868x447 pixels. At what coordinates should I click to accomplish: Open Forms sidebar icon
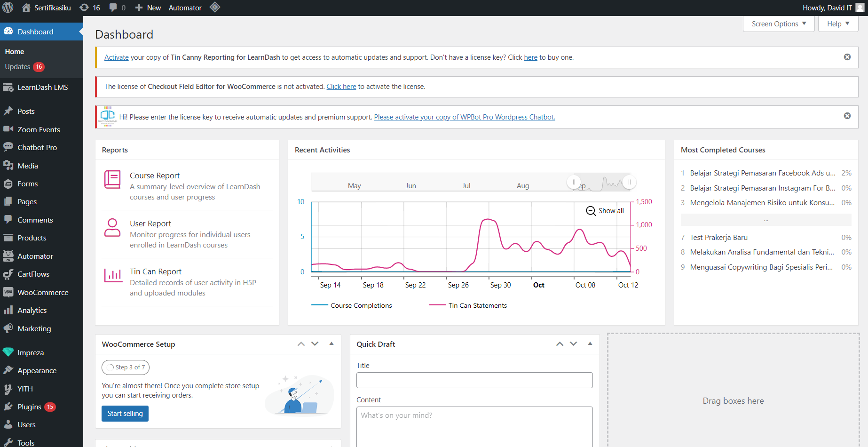point(8,184)
